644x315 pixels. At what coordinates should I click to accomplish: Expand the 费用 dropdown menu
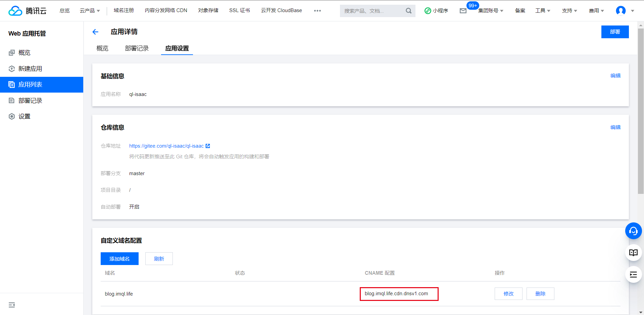point(596,11)
